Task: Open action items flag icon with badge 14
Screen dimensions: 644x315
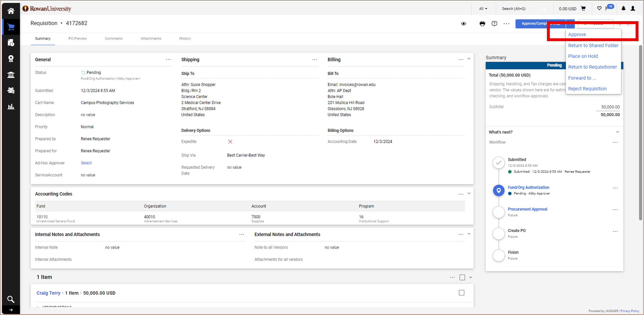Action: click(609, 8)
